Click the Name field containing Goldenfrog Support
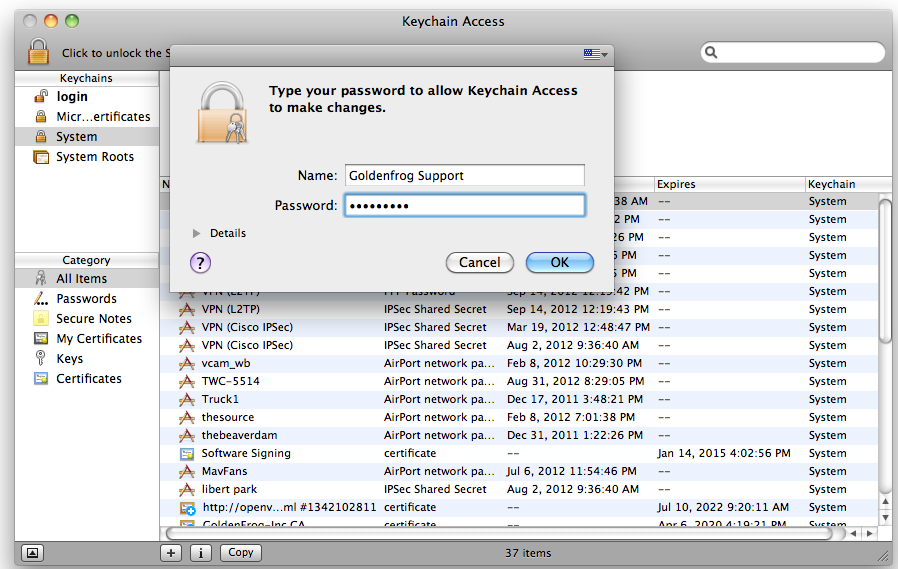The width and height of the screenshot is (898, 569). click(x=464, y=175)
